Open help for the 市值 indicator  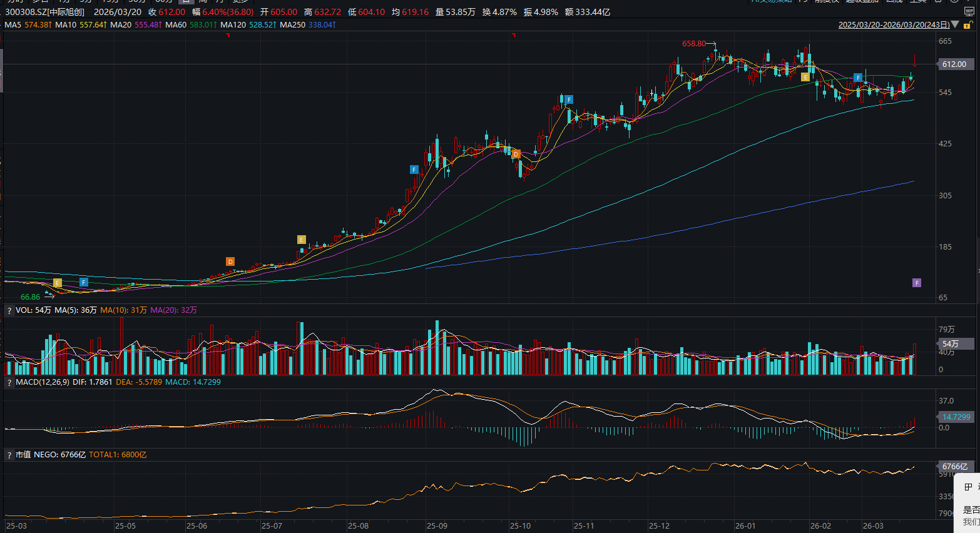(x=9, y=455)
